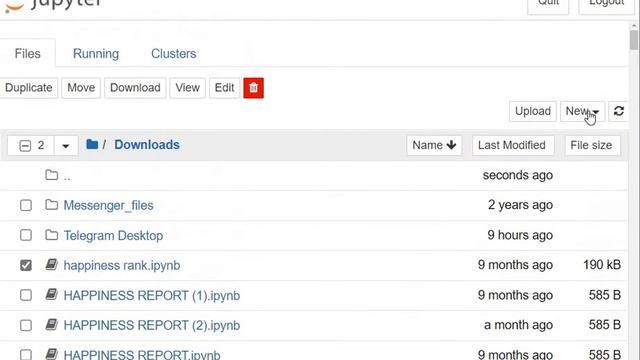640x360 pixels.
Task: Click the blue root folder icon
Action: point(92,144)
